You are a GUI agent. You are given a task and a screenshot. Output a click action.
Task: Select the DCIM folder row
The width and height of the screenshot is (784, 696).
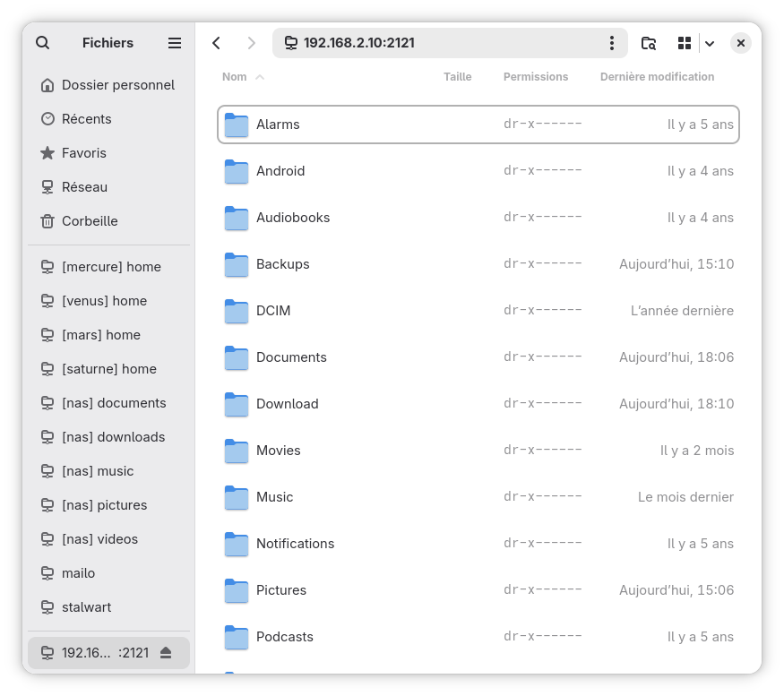pos(273,311)
